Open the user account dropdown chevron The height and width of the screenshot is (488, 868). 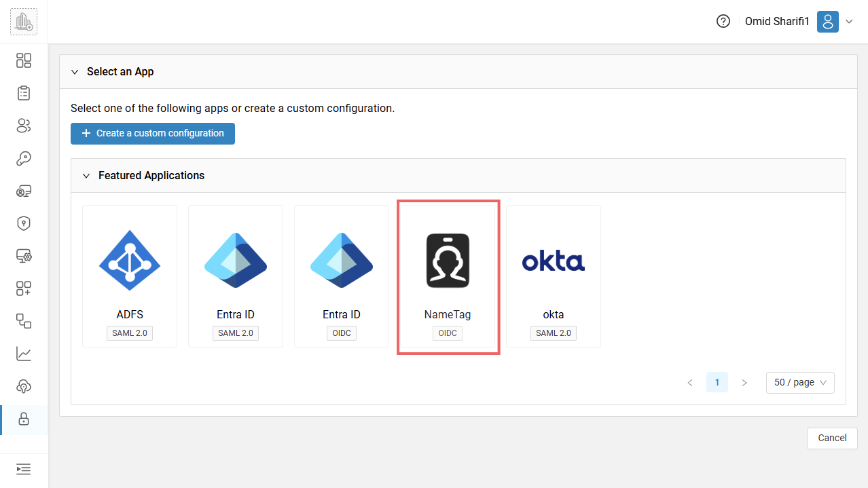[x=849, y=22]
